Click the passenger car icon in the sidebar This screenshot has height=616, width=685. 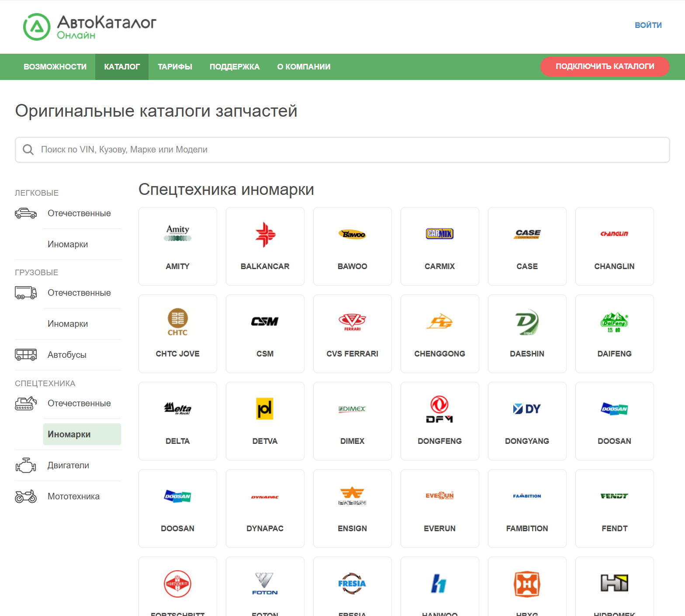click(26, 213)
